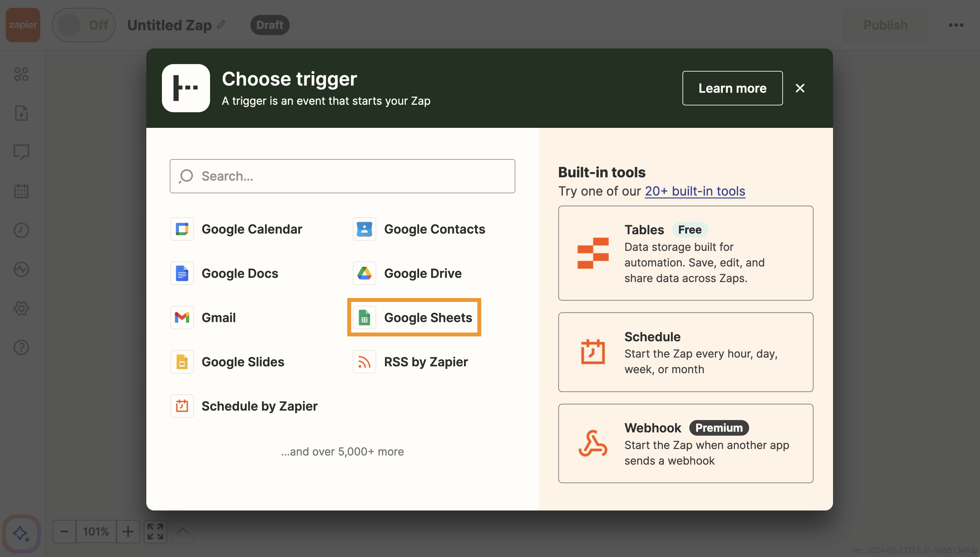Viewport: 980px width, 557px height.
Task: Click the RSS by Zapier label
Action: pos(426,362)
